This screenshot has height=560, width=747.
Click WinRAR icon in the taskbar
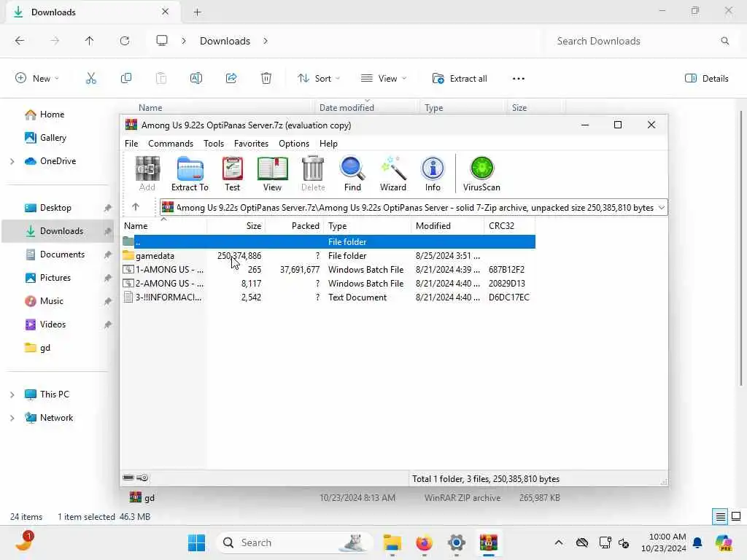[488, 542]
